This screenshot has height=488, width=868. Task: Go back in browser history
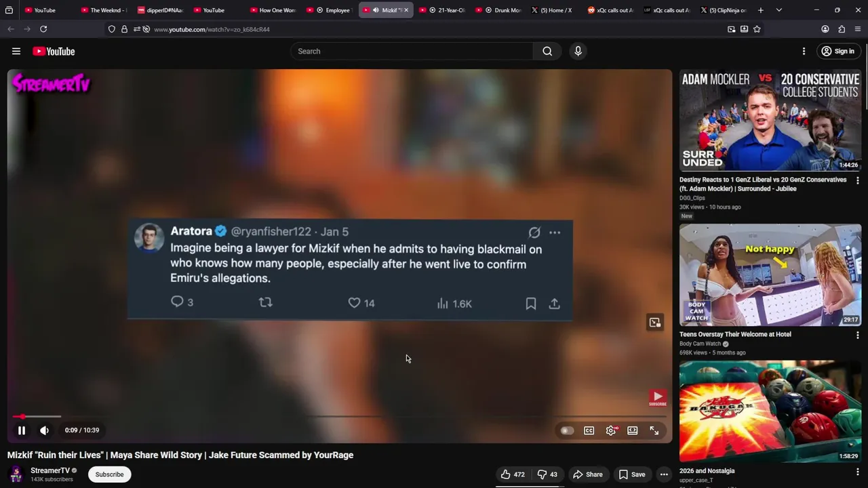point(11,29)
